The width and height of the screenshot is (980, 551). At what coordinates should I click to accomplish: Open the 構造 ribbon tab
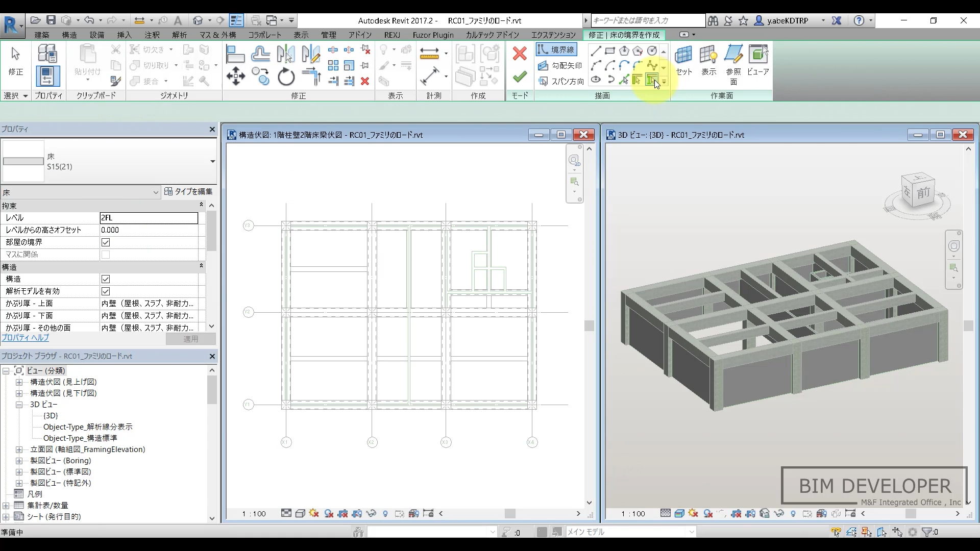[x=69, y=35]
